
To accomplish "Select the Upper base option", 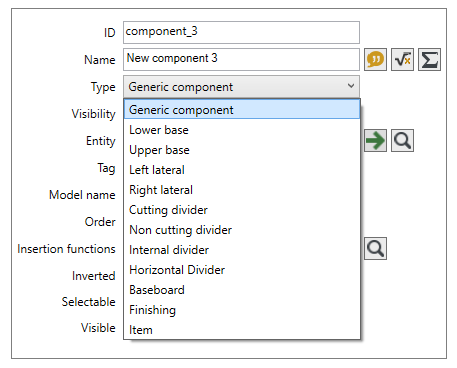I will coord(242,150).
